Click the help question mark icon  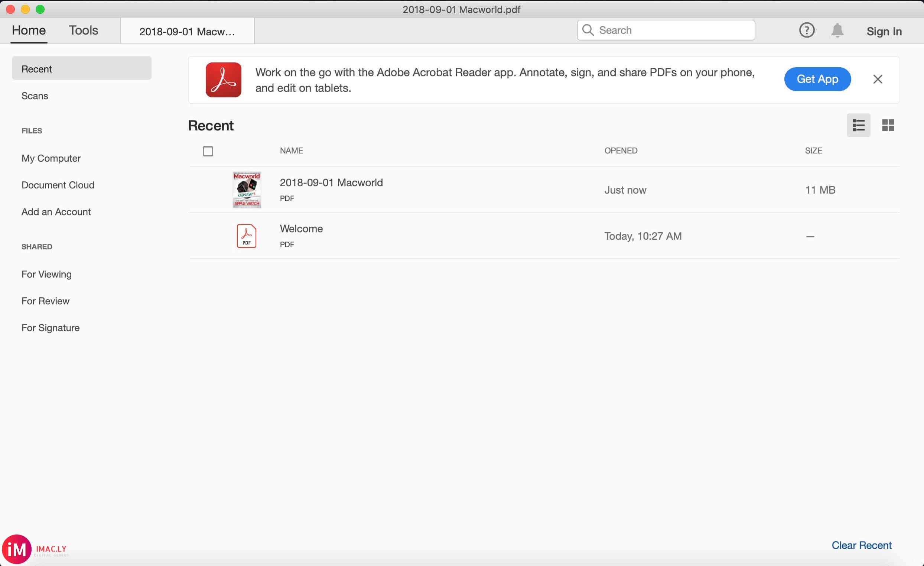point(806,30)
